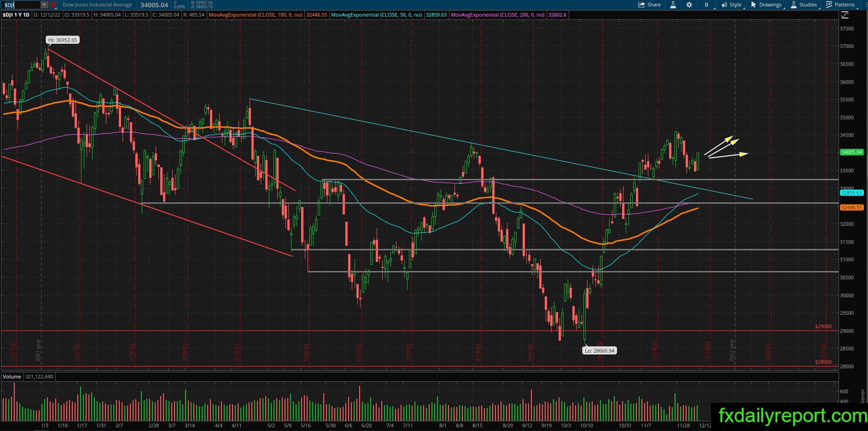Click the 32602.6 EMA value in the header

pos(558,15)
